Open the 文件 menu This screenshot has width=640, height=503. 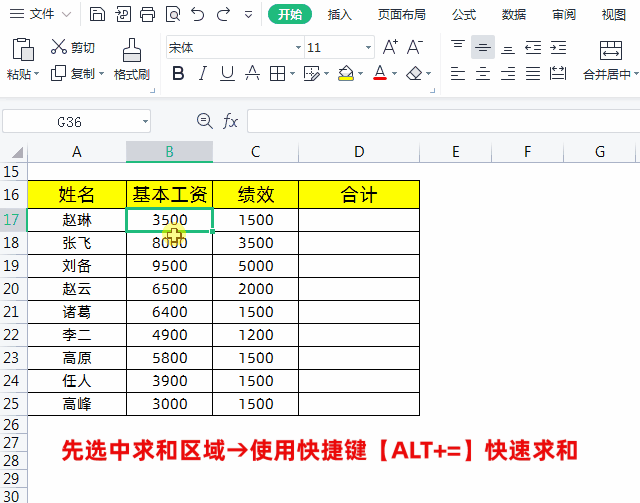click(40, 14)
